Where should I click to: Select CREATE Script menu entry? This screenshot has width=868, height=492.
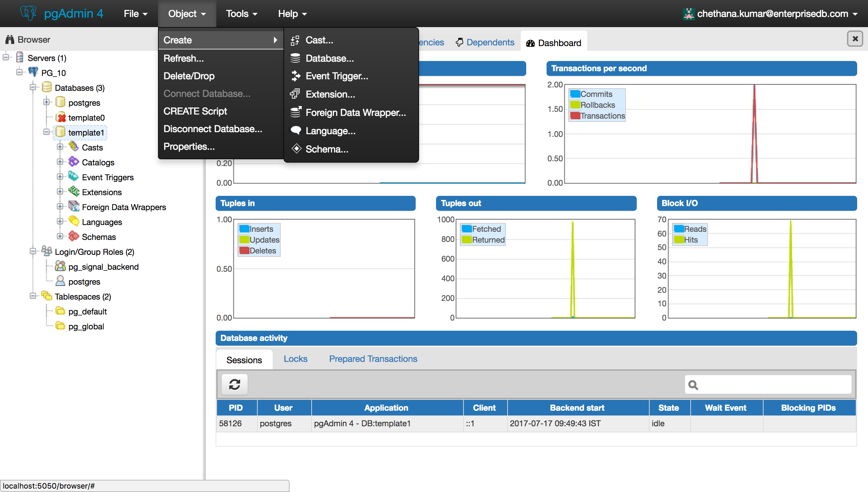coord(195,111)
